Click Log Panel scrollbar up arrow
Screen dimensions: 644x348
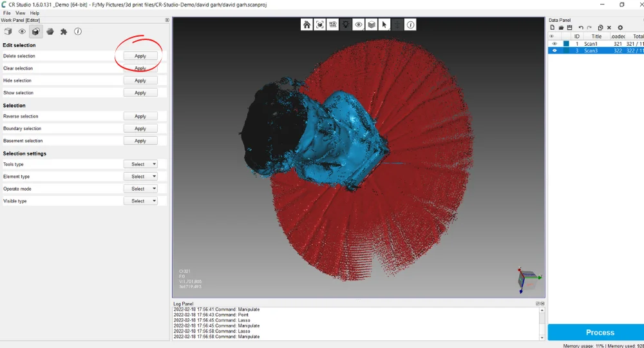(542, 310)
